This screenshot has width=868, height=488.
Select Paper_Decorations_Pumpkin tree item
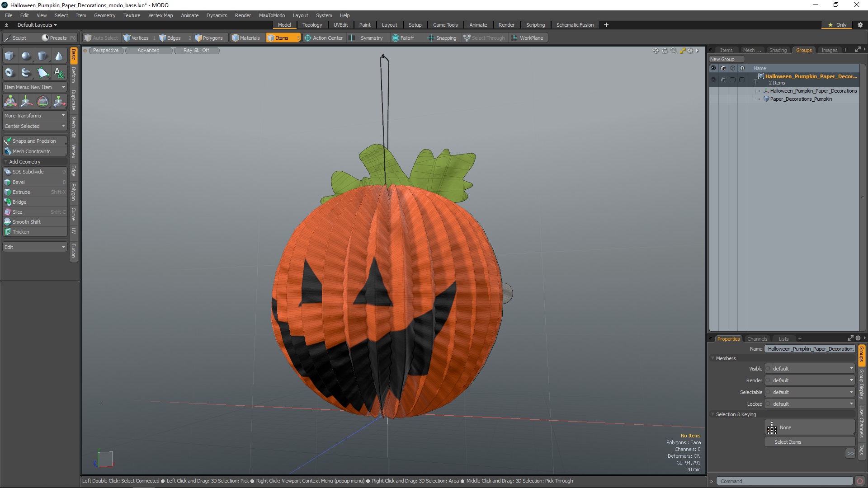tap(801, 99)
